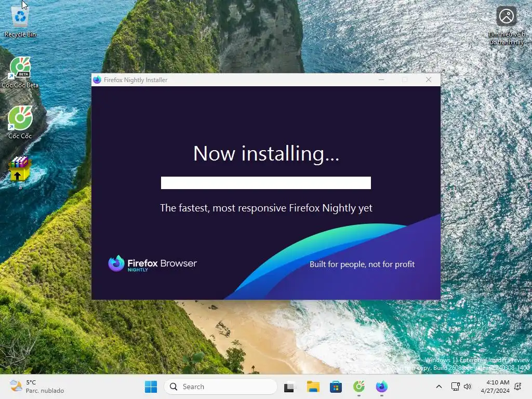Open the Recycle Bin desktop icon
Image resolution: width=532 pixels, height=399 pixels.
(20, 22)
